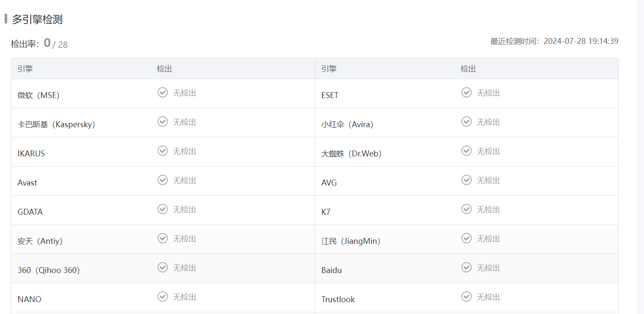Click the 无检出 result text for Avast
This screenshot has height=314, width=644.
pos(184,180)
